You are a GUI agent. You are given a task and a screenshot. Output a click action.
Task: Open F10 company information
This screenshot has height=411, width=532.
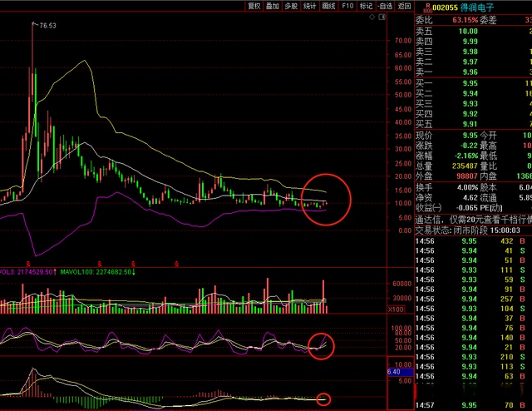point(347,6)
